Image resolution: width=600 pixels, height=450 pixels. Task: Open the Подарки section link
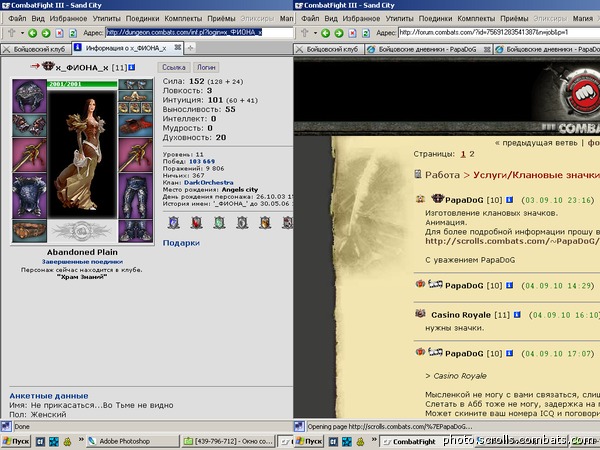pyautogui.click(x=181, y=243)
